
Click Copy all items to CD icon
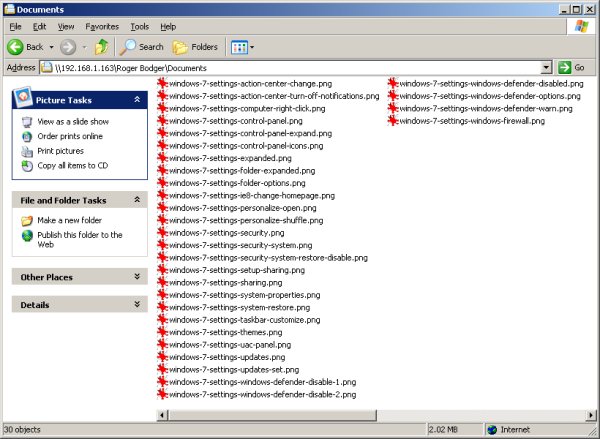[x=27, y=165]
